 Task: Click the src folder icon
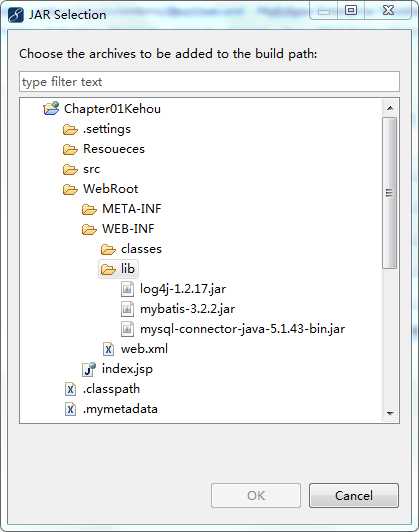[x=70, y=169]
